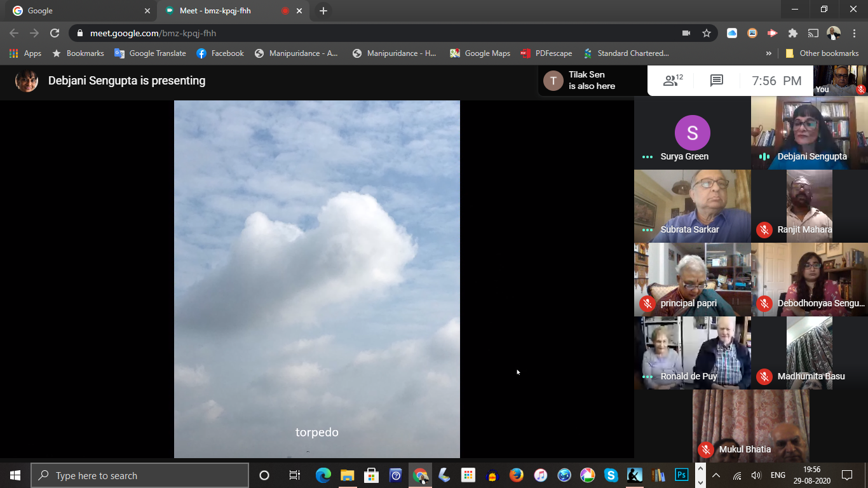The height and width of the screenshot is (488, 868).
Task: Switch to the Google tab
Action: point(76,11)
